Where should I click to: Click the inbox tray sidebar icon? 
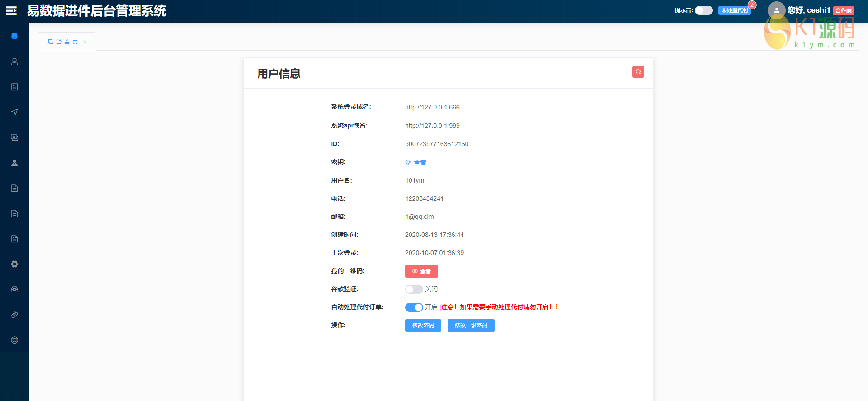click(x=14, y=289)
